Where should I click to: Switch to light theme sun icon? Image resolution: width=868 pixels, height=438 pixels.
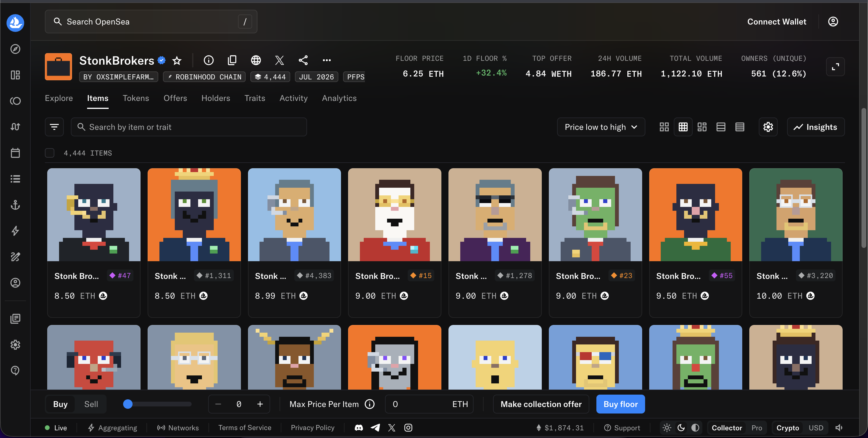click(667, 428)
